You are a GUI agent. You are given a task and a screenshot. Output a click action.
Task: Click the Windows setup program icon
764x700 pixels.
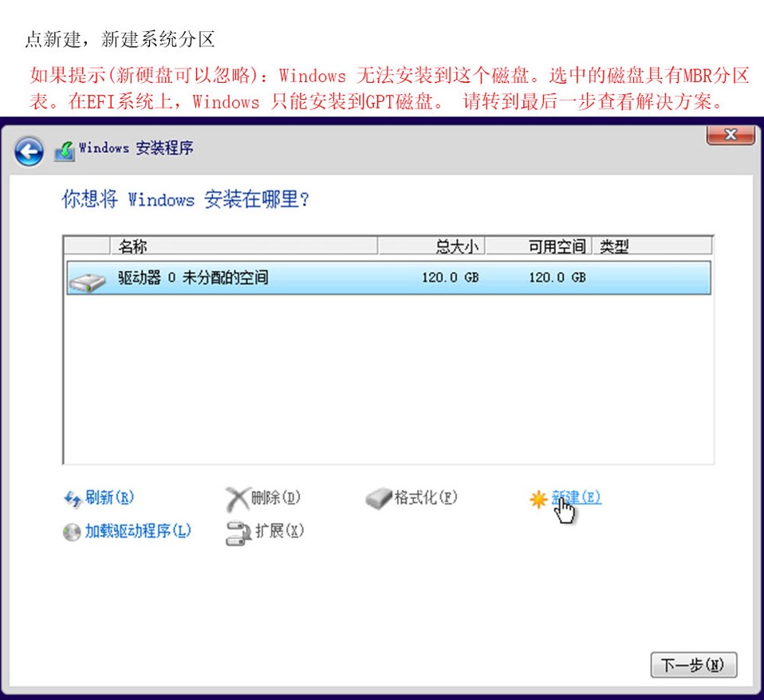coord(65,151)
